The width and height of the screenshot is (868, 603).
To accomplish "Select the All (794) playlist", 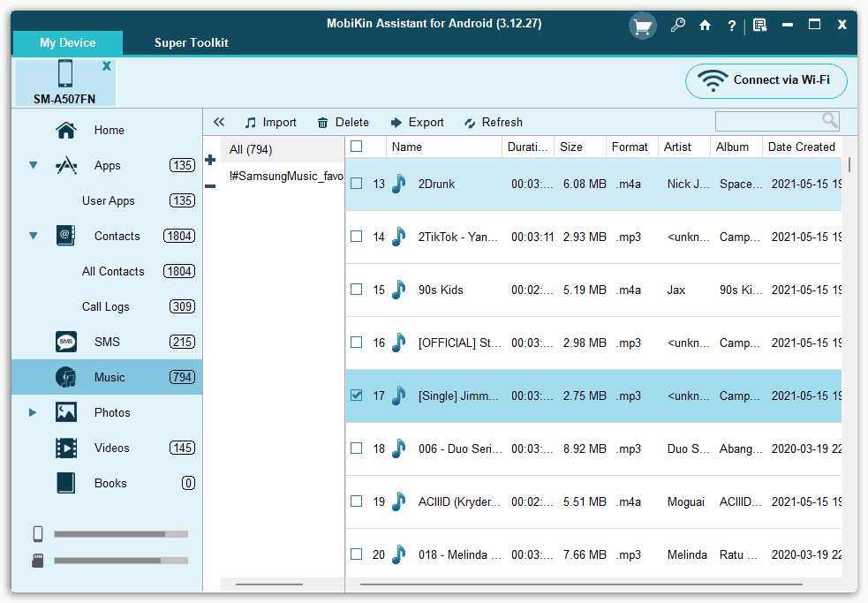I will (283, 149).
